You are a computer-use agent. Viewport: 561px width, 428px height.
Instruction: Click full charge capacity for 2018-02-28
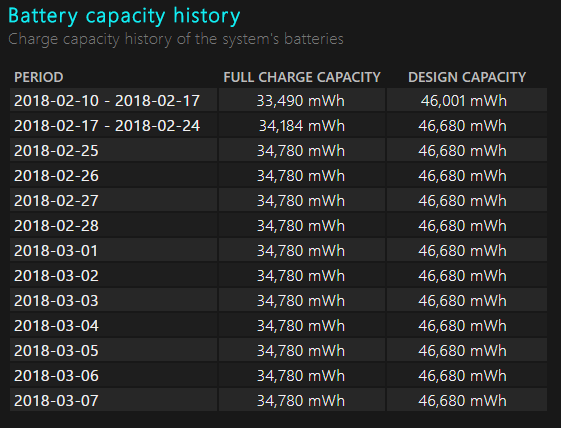(x=302, y=225)
